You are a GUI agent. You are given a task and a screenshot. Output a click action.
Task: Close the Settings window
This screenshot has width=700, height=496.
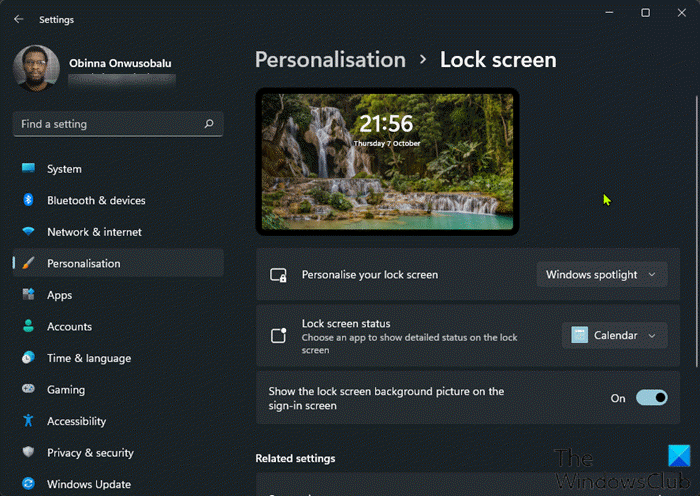(x=681, y=13)
